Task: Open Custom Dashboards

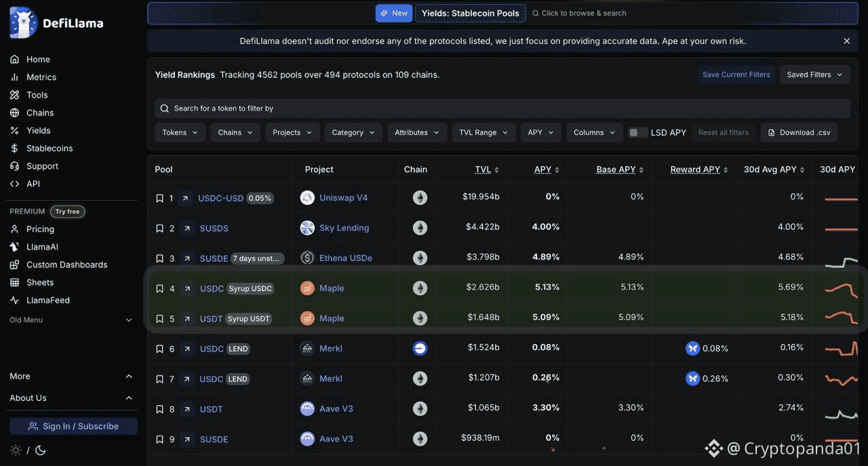Action: click(x=66, y=265)
